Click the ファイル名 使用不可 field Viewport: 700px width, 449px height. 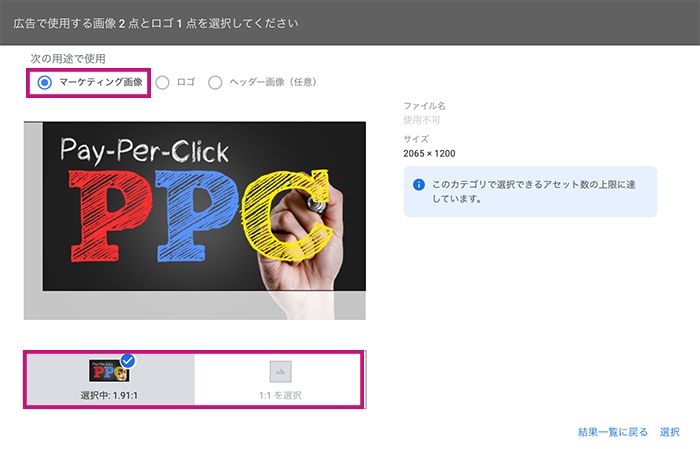coord(424,113)
